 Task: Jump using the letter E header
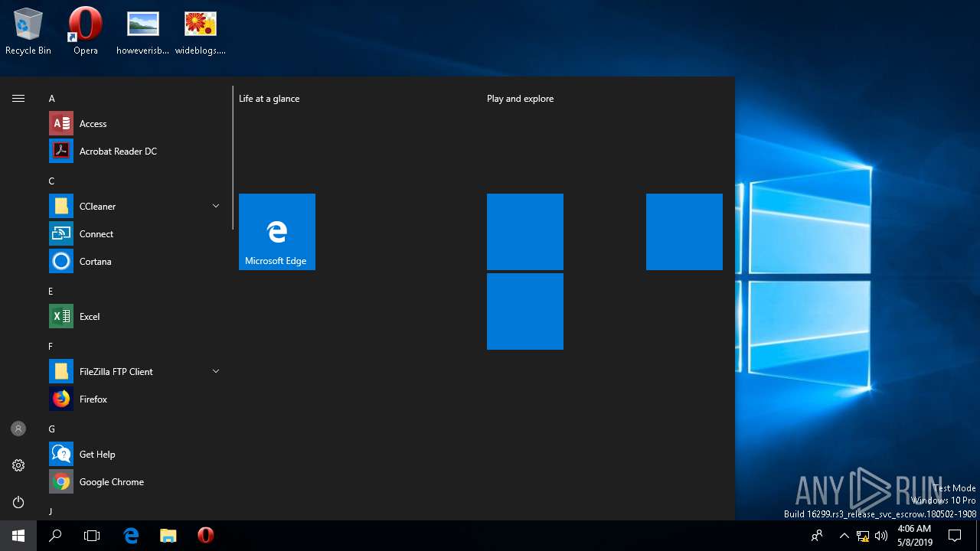(51, 292)
